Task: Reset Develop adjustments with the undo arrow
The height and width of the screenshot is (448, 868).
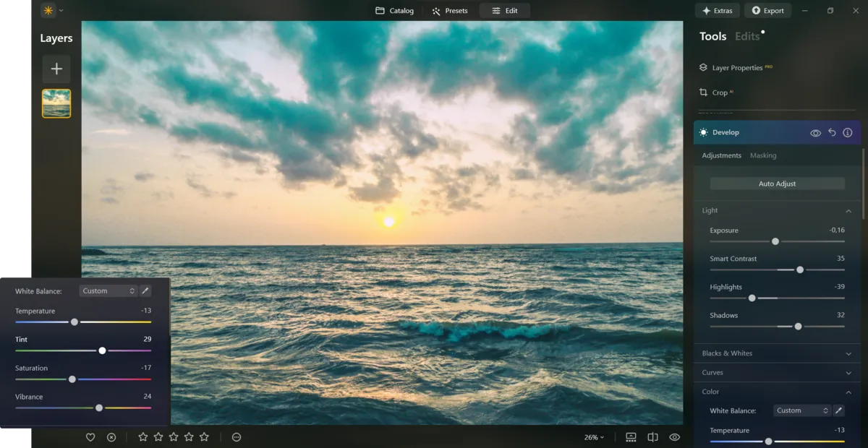Action: tap(832, 133)
